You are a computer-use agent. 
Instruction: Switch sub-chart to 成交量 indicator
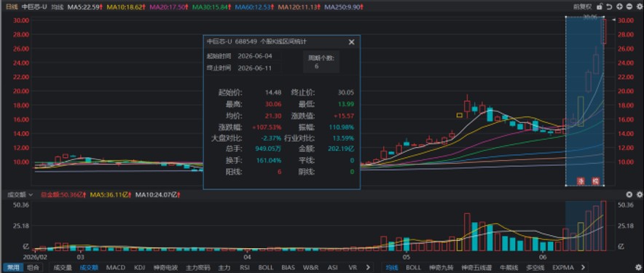point(63,268)
